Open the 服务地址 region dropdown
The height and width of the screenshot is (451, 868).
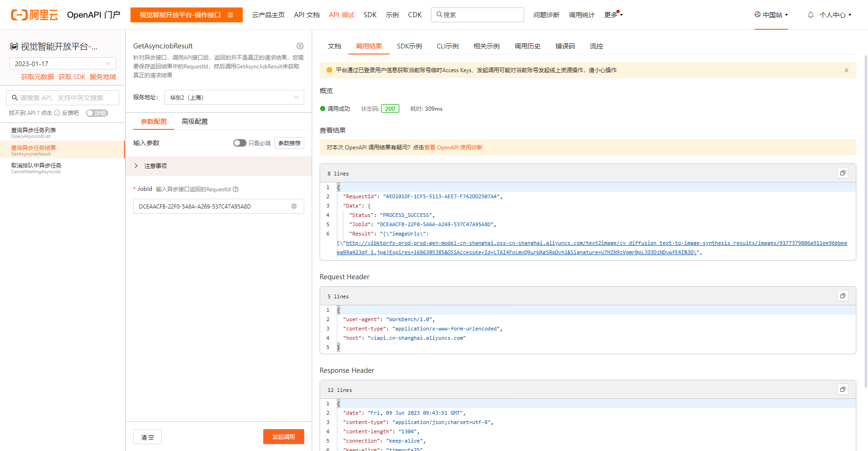click(234, 97)
